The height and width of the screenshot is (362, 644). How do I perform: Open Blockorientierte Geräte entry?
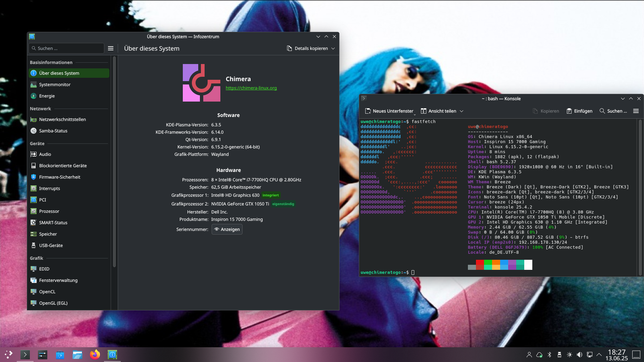[x=69, y=166]
